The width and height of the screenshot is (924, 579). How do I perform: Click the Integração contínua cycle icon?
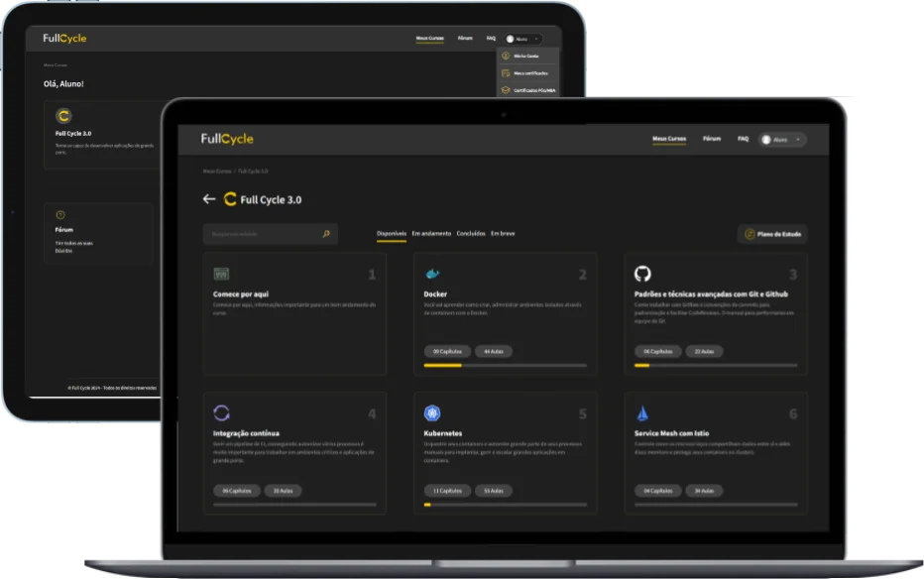221,412
